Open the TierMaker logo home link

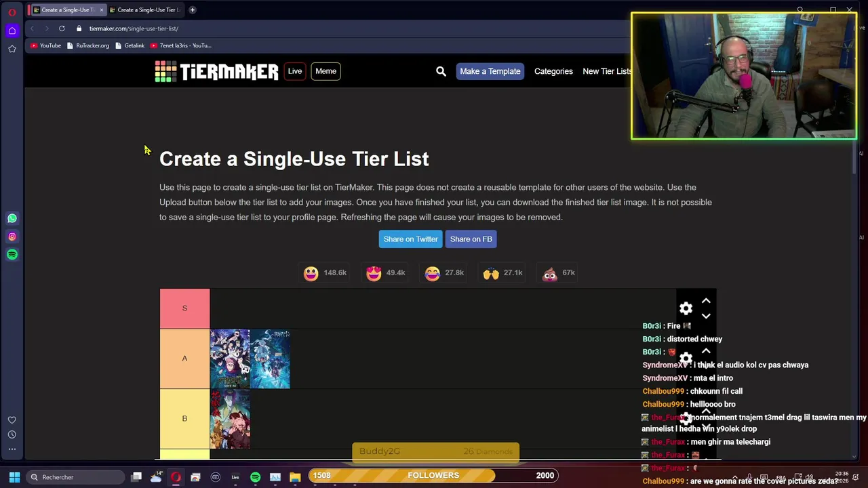point(216,71)
